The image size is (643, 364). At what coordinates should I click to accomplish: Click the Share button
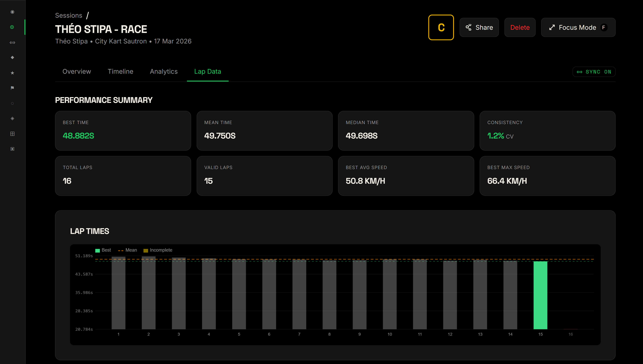point(479,28)
